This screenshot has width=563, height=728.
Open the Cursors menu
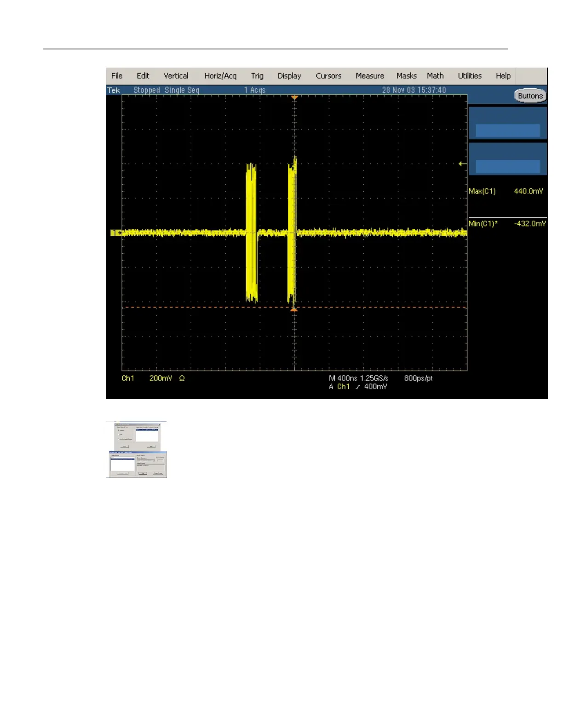click(328, 76)
